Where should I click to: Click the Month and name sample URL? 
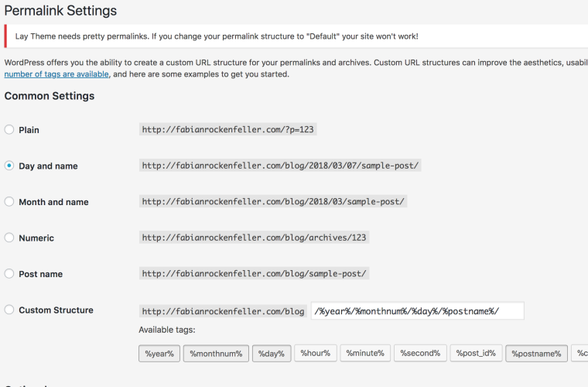coord(273,202)
